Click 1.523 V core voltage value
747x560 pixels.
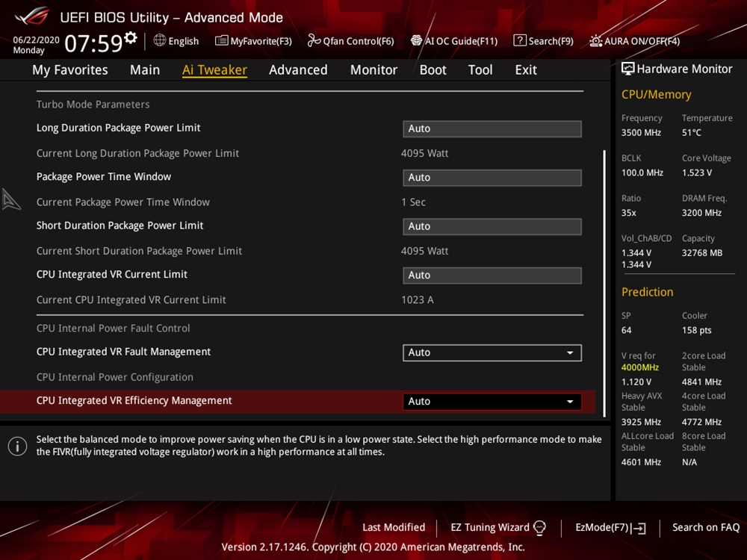(x=697, y=173)
